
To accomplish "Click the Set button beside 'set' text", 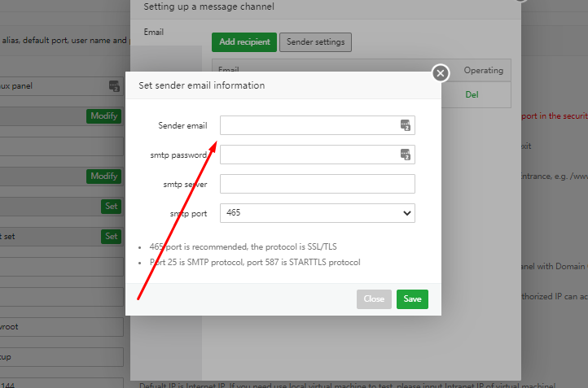I will point(111,237).
